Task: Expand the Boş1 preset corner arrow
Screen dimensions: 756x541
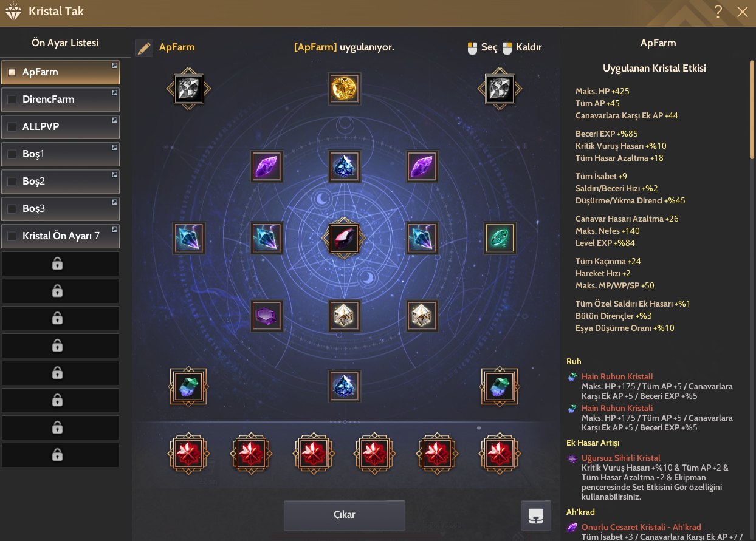Action: 114,147
